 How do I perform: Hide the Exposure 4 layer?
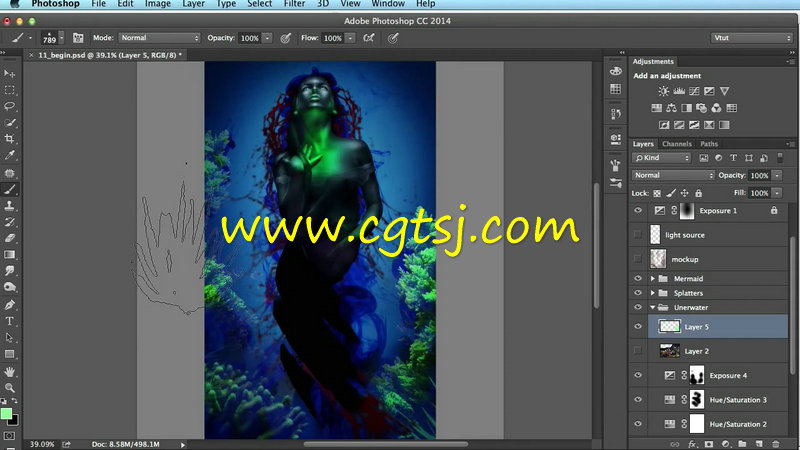point(638,376)
